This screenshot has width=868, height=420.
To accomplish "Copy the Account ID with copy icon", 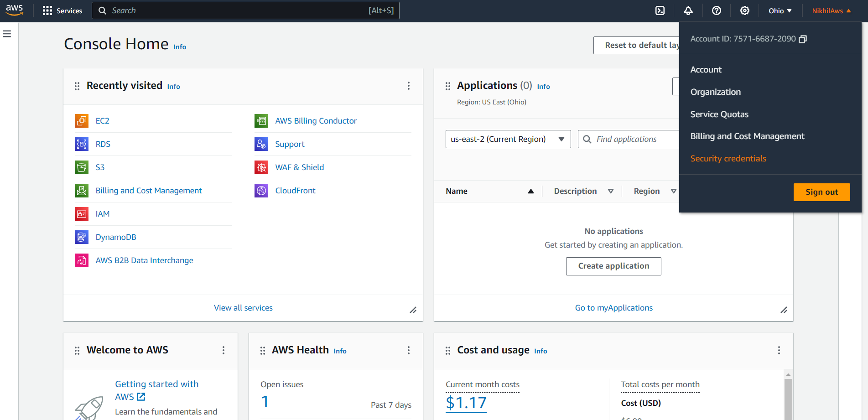I will click(803, 39).
